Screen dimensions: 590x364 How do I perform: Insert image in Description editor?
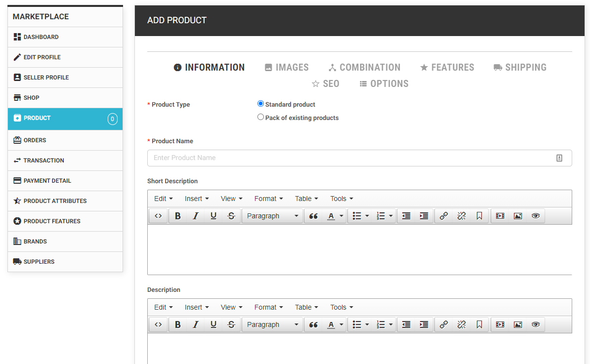[518, 324]
